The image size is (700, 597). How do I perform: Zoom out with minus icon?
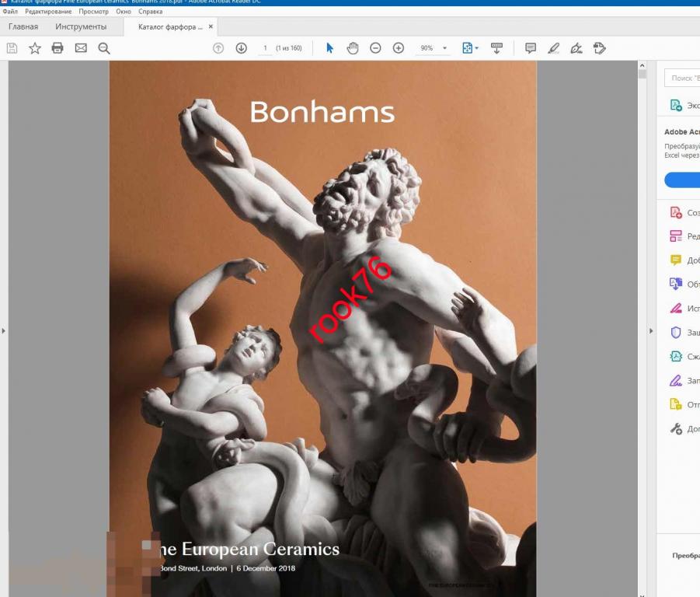375,47
